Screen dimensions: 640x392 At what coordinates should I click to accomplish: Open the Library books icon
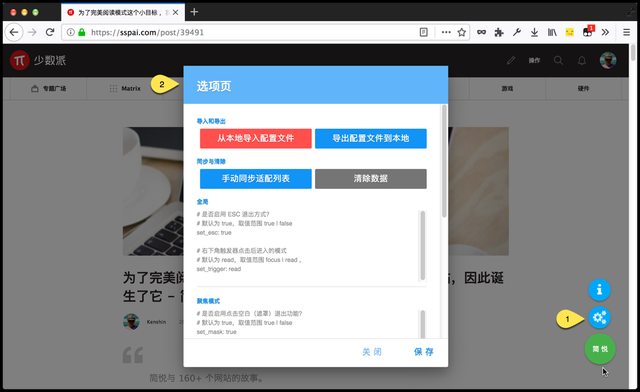[552, 32]
